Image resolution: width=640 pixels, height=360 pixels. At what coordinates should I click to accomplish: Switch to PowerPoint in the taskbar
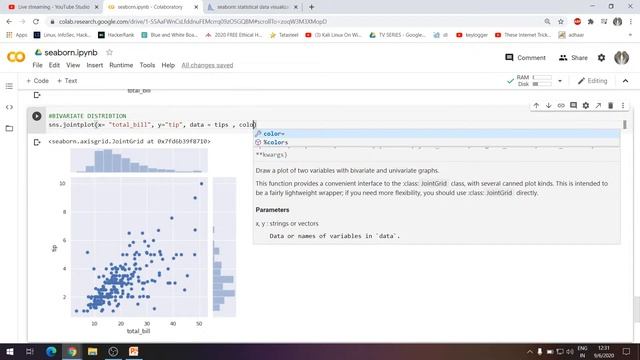[x=133, y=351]
